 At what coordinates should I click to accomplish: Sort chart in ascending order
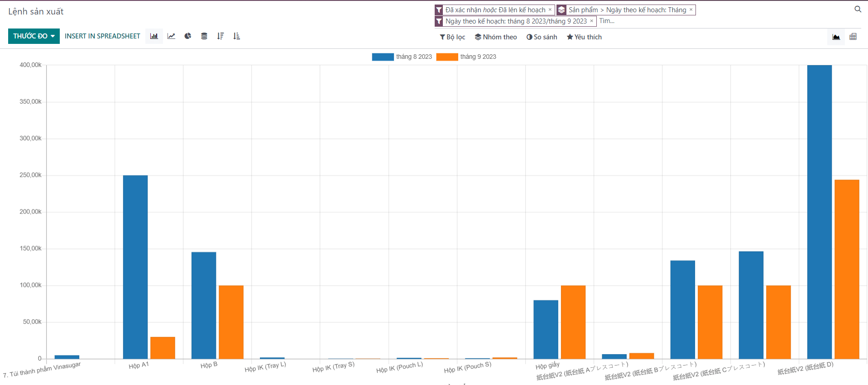click(x=236, y=36)
